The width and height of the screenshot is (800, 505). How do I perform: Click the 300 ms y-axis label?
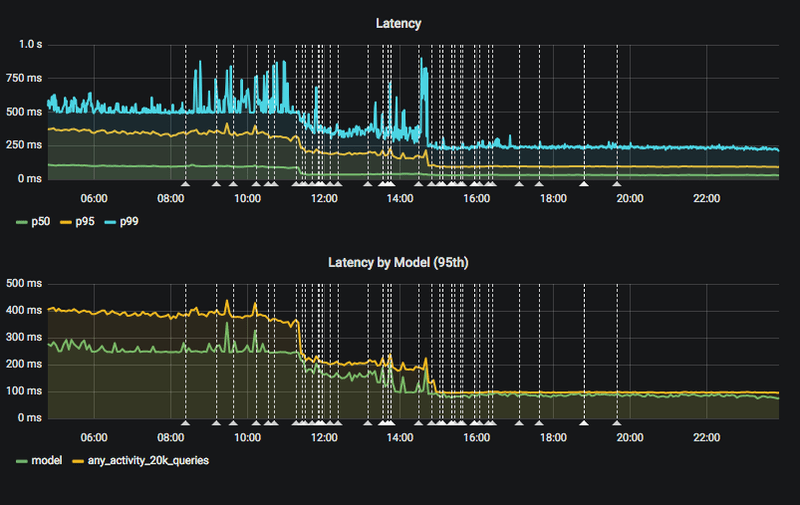(24, 337)
